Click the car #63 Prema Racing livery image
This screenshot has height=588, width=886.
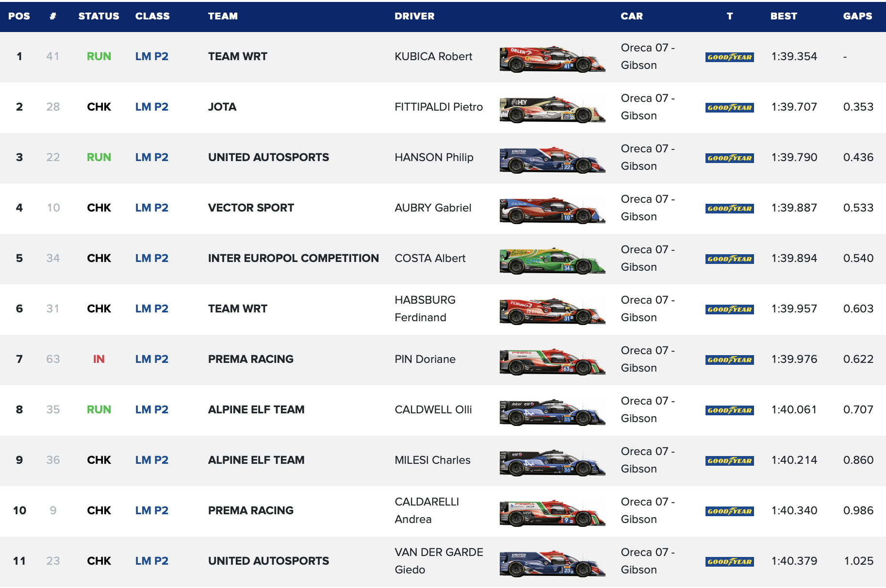click(x=552, y=362)
